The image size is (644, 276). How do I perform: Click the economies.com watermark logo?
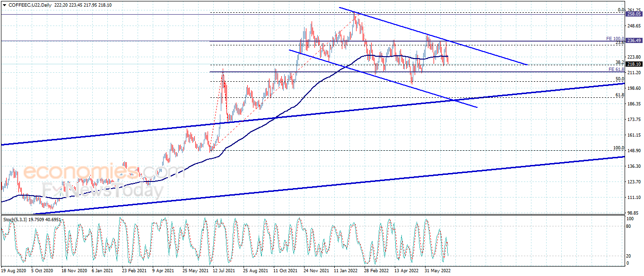point(89,172)
